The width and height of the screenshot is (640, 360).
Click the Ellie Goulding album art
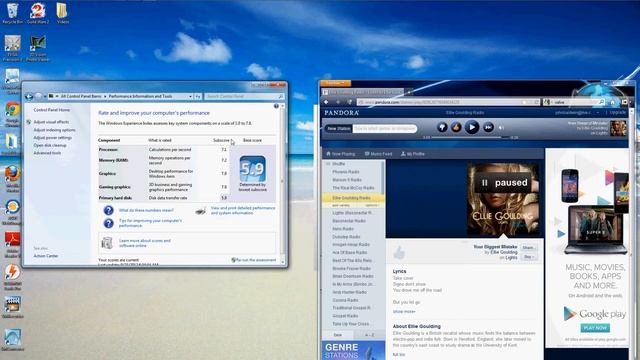click(503, 199)
